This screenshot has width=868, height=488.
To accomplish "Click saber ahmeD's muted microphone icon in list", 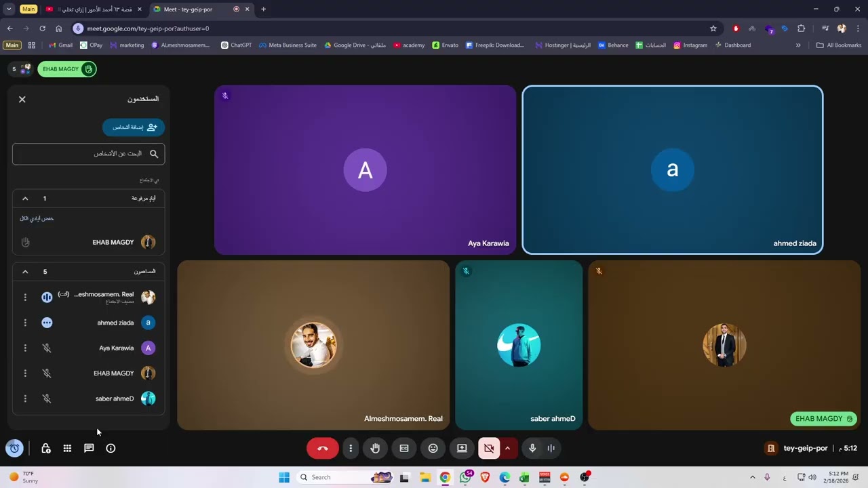I will click(x=47, y=399).
